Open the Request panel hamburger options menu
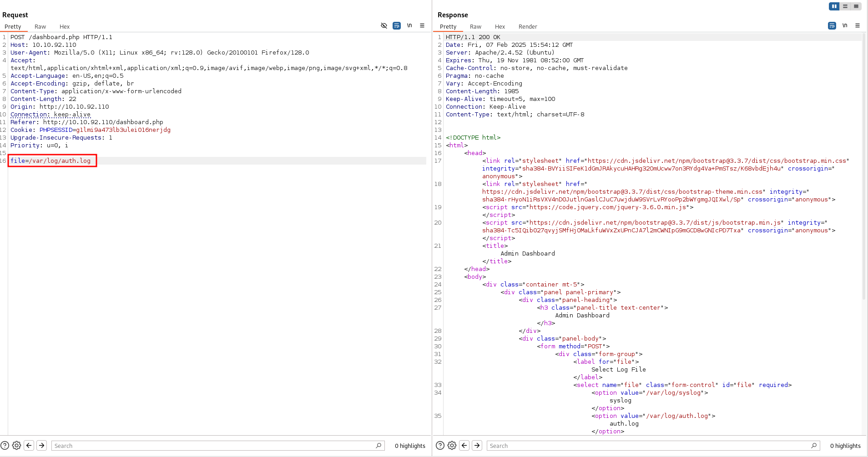 [x=422, y=26]
